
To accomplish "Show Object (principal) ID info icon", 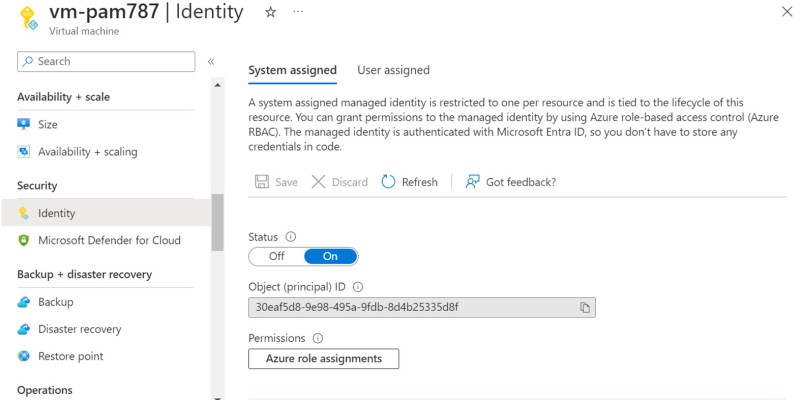I will coord(358,287).
